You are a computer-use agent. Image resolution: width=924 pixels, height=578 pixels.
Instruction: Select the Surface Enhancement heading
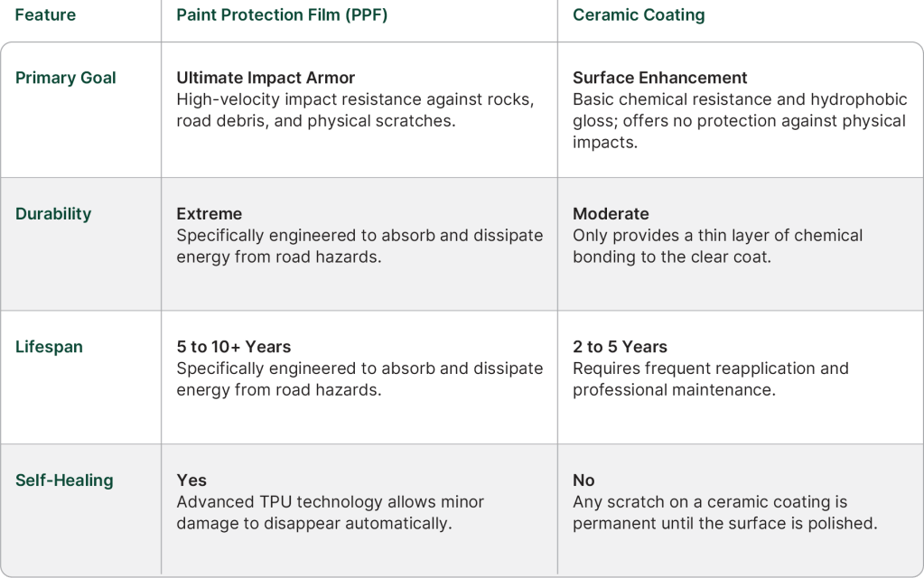(x=660, y=78)
